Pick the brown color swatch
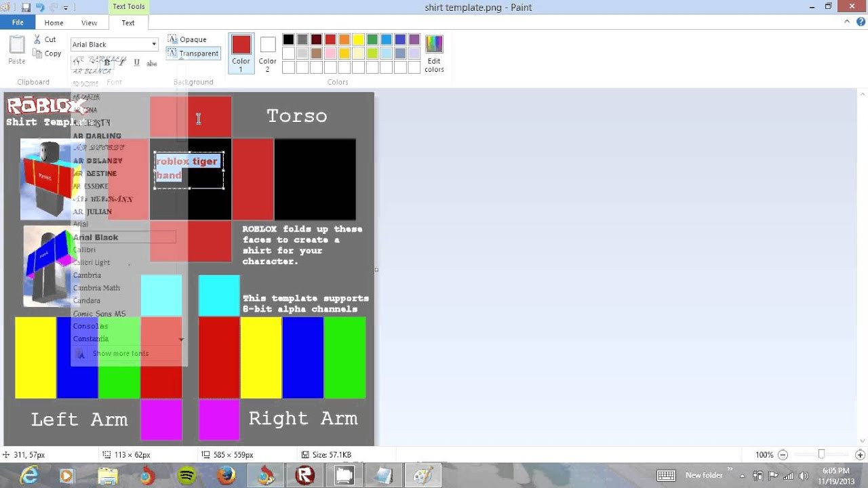Viewport: 868px width, 488px height. tap(316, 53)
